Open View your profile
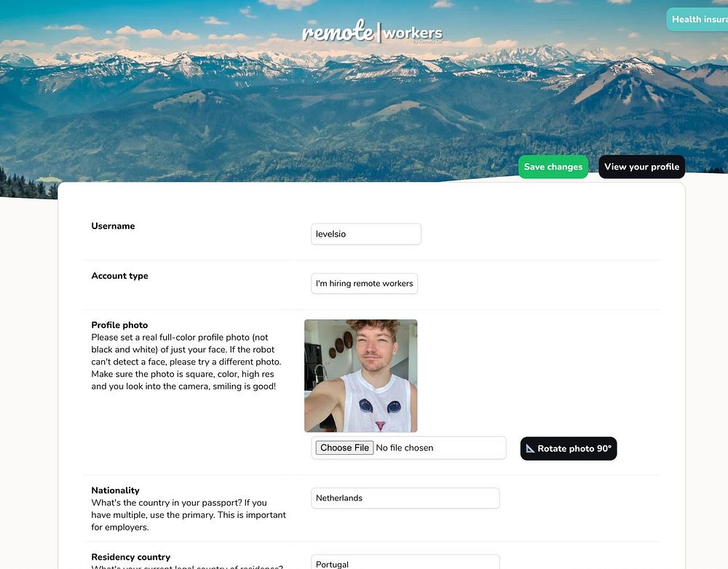This screenshot has height=569, width=728. pos(641,167)
